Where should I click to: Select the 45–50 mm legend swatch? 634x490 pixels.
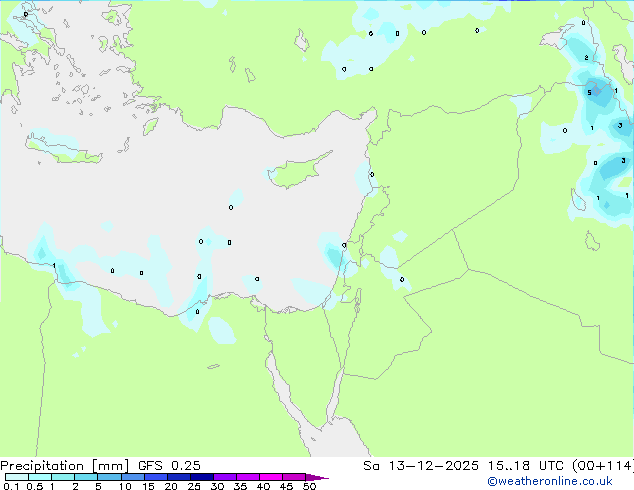point(294,477)
